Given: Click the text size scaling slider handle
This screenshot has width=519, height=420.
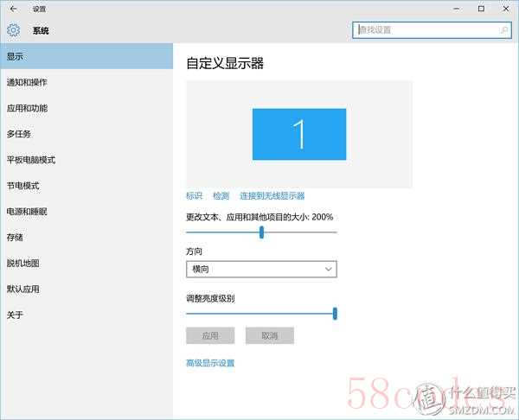Looking at the screenshot, I should click(x=261, y=232).
